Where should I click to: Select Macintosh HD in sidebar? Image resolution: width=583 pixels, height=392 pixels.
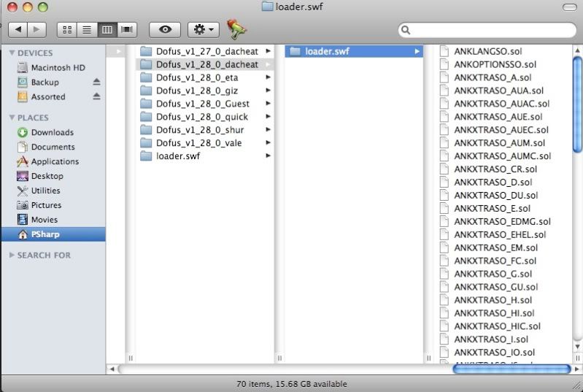pyautogui.click(x=53, y=68)
